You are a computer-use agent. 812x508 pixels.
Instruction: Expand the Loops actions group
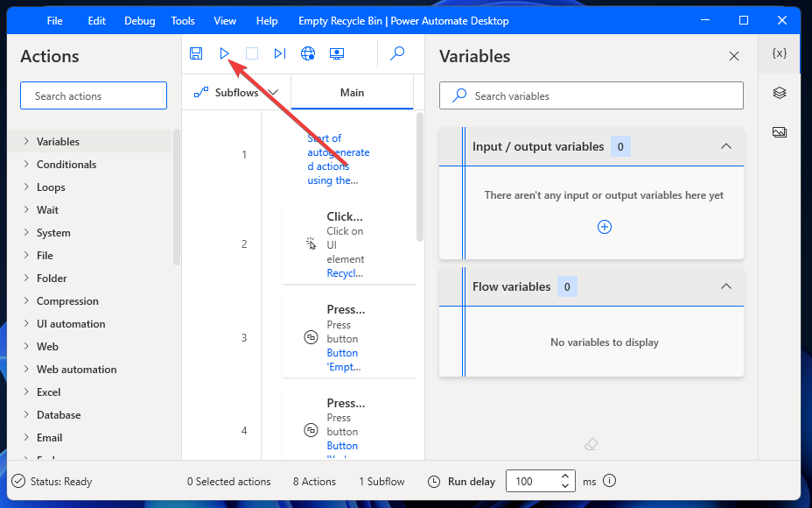26,187
